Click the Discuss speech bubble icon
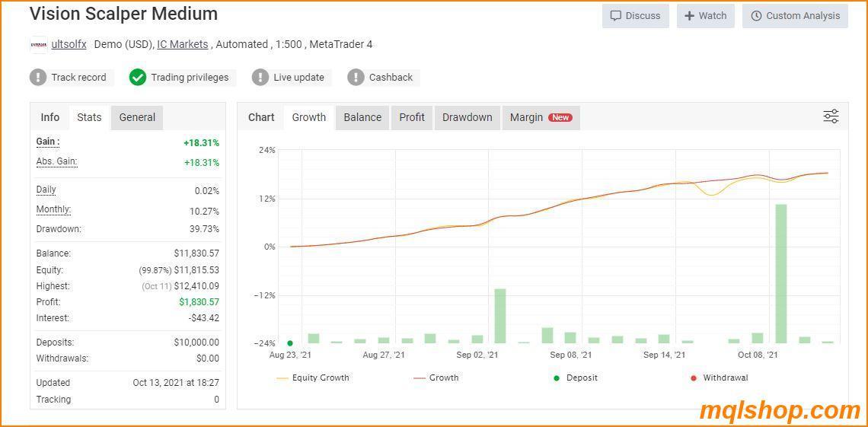This screenshot has width=868, height=427. click(x=616, y=16)
